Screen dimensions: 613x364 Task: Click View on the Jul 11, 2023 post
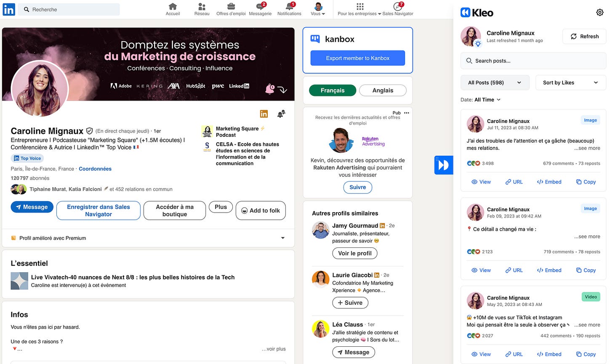pyautogui.click(x=481, y=182)
